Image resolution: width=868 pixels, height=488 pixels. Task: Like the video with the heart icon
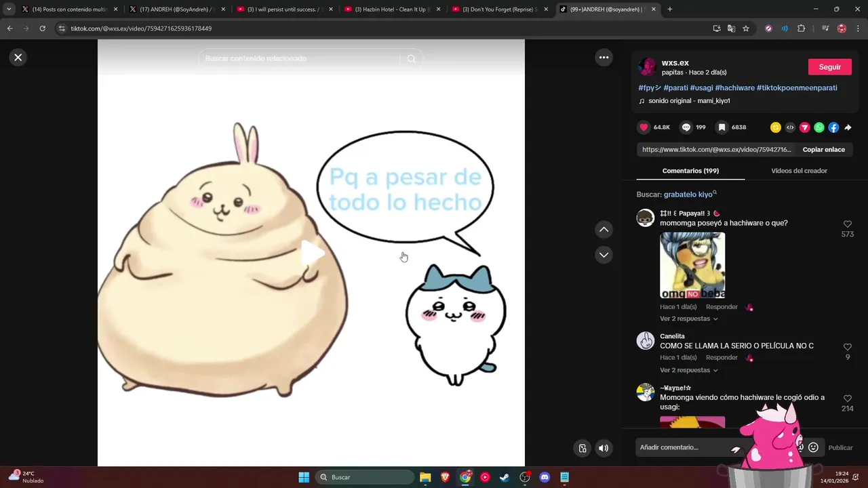click(644, 127)
